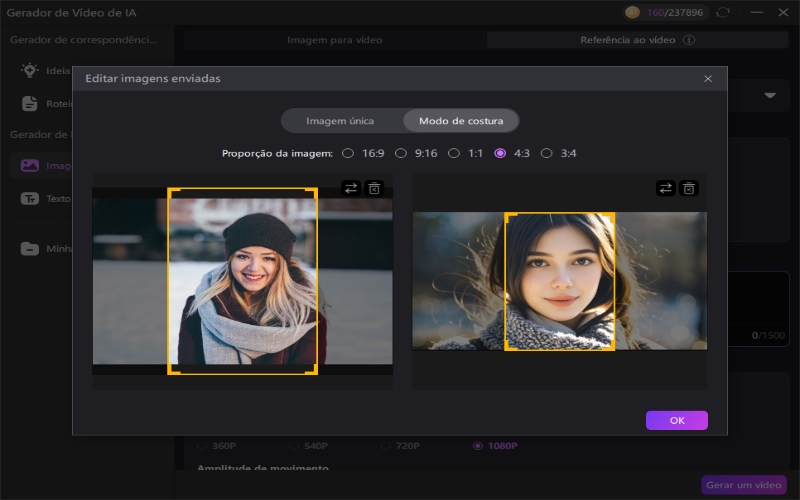Select the 9:16 image proportion

pos(401,153)
